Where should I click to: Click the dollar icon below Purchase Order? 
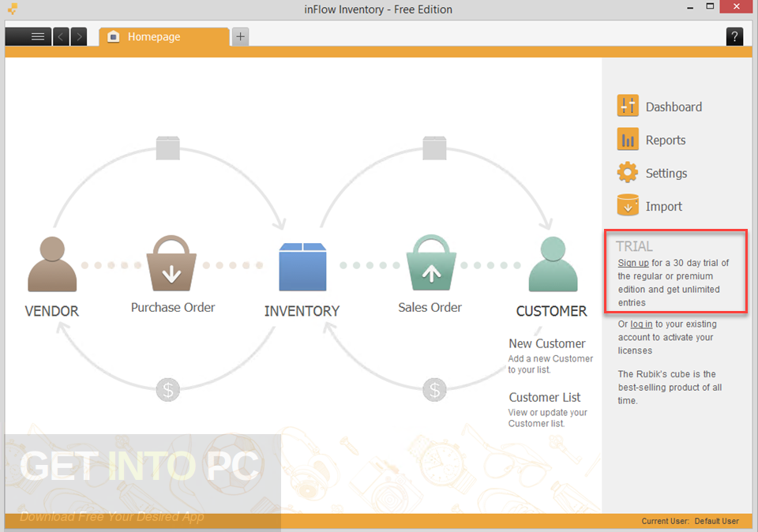[x=167, y=389]
